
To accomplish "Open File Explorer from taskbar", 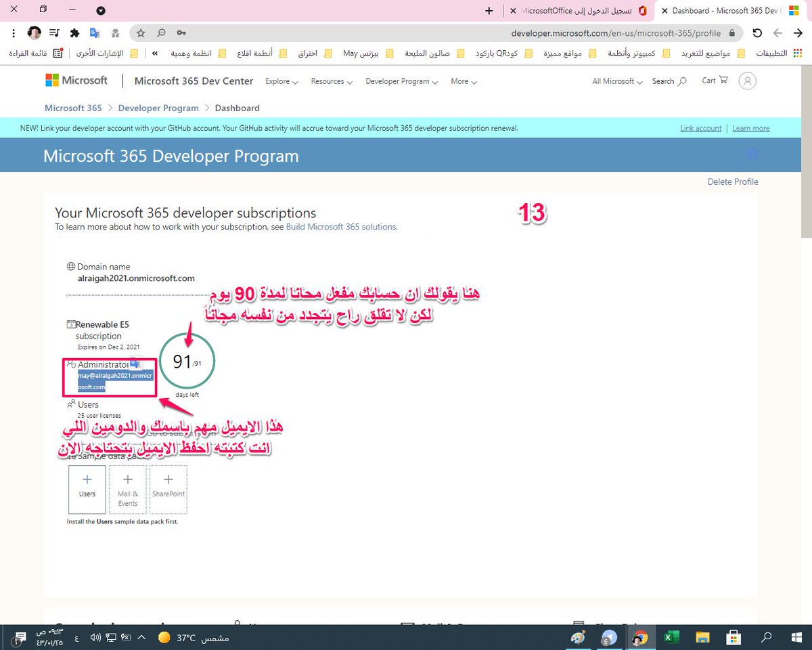I will click(x=702, y=637).
